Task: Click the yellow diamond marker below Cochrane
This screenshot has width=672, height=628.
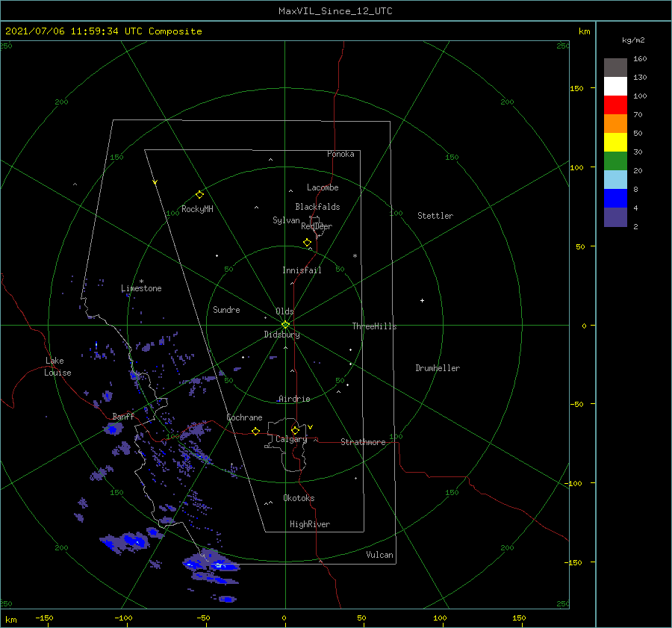Action: pyautogui.click(x=255, y=432)
